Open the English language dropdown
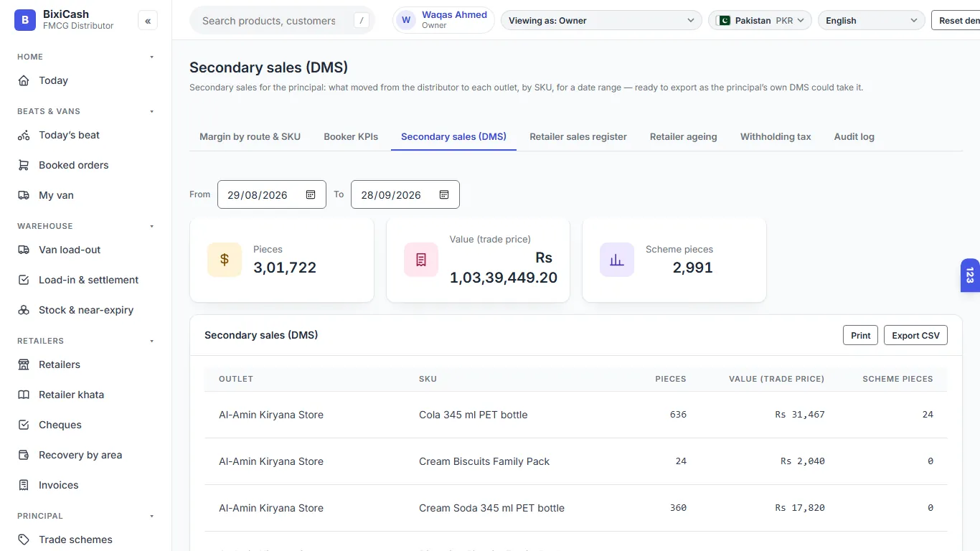 [x=871, y=20]
